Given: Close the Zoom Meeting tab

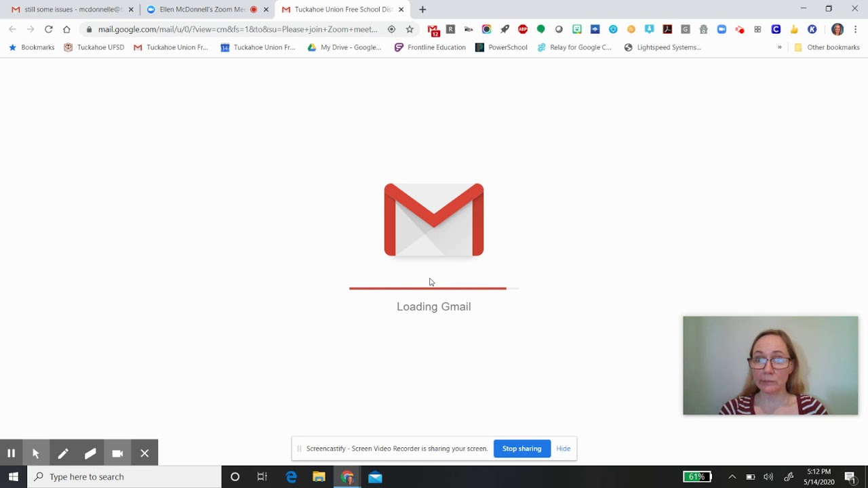Looking at the screenshot, I should pos(267,9).
